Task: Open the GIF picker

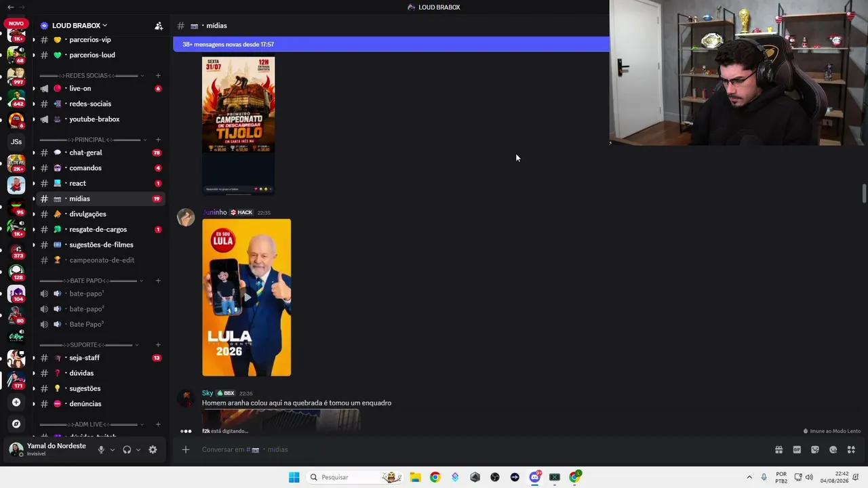Action: 797,449
